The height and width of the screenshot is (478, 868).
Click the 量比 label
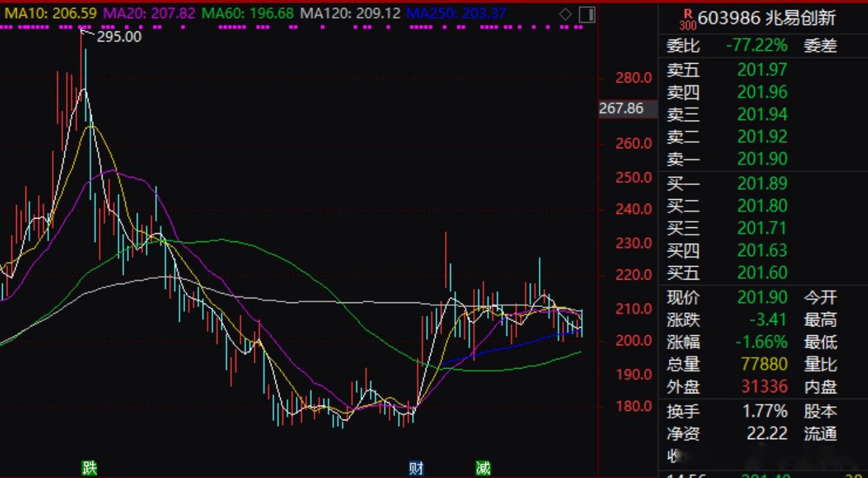point(820,364)
